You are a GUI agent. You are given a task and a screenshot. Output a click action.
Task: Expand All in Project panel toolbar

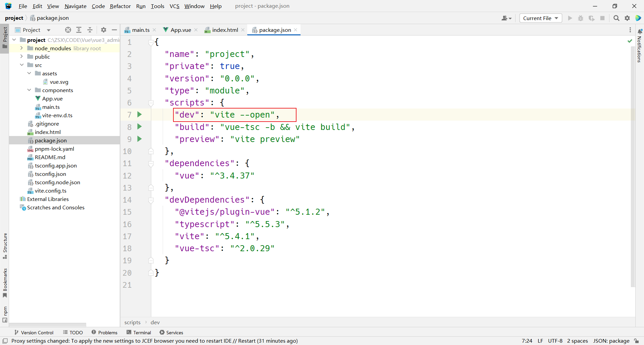click(79, 30)
